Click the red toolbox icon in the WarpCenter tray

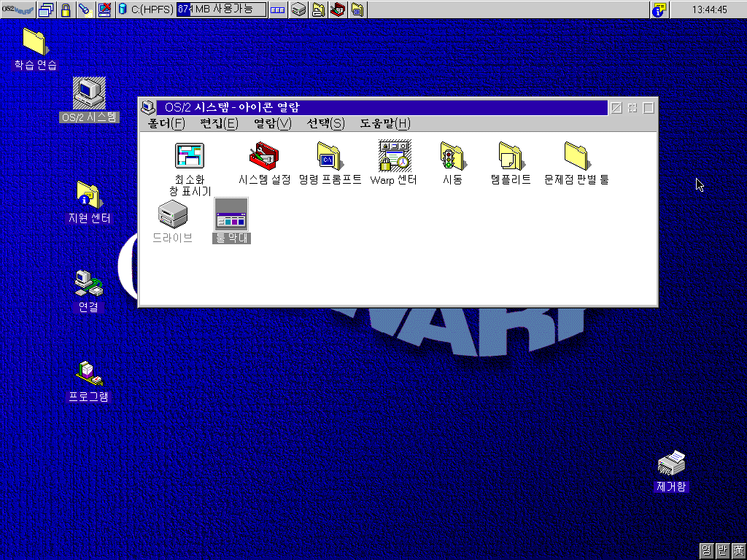tap(337, 9)
